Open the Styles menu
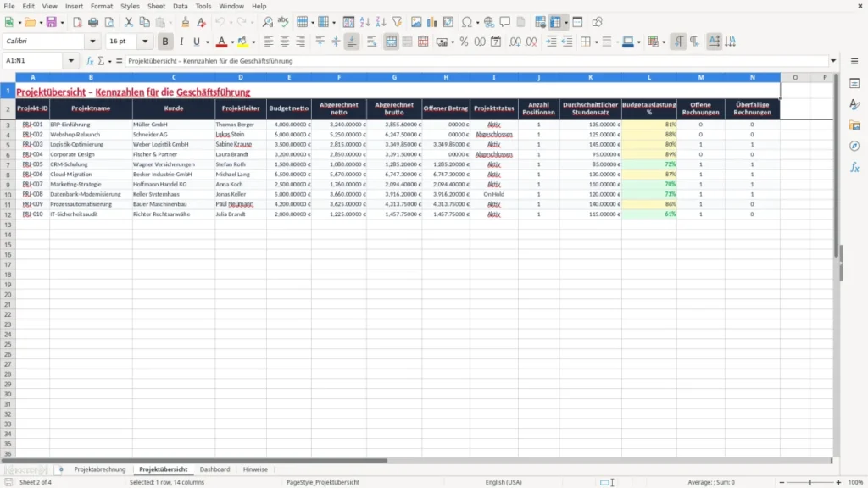868x488 pixels. tap(130, 6)
